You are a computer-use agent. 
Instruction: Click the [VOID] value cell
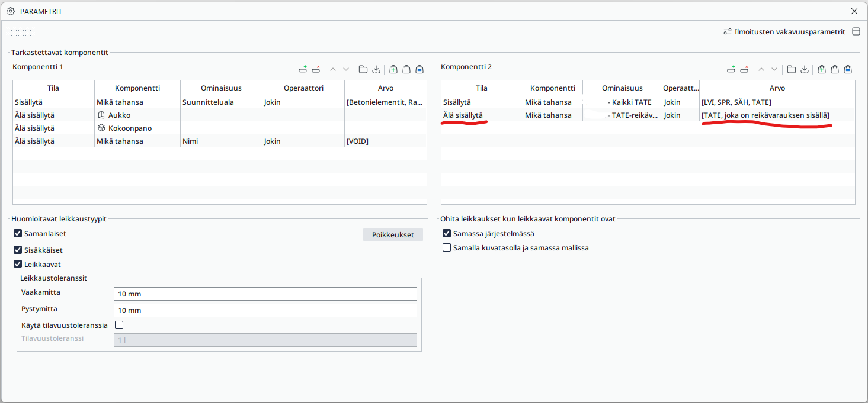[386, 141]
